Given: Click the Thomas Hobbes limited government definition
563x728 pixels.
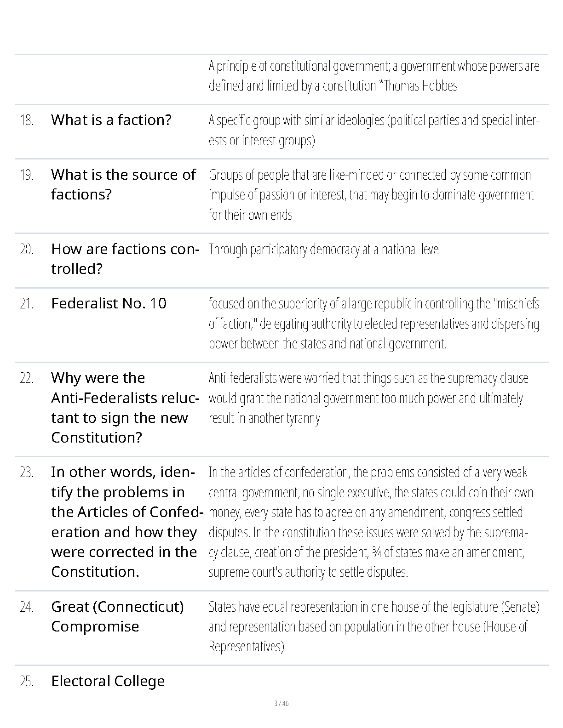Looking at the screenshot, I should pos(374,76).
